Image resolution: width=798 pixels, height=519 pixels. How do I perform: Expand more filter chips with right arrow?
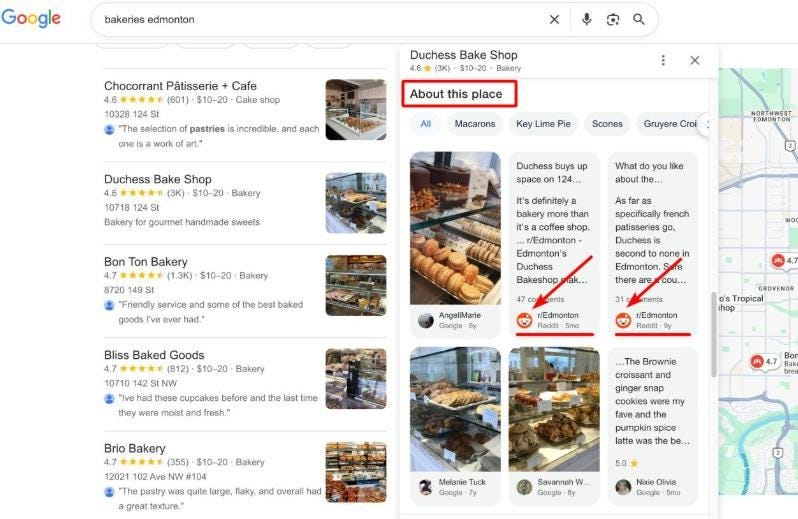pos(705,124)
